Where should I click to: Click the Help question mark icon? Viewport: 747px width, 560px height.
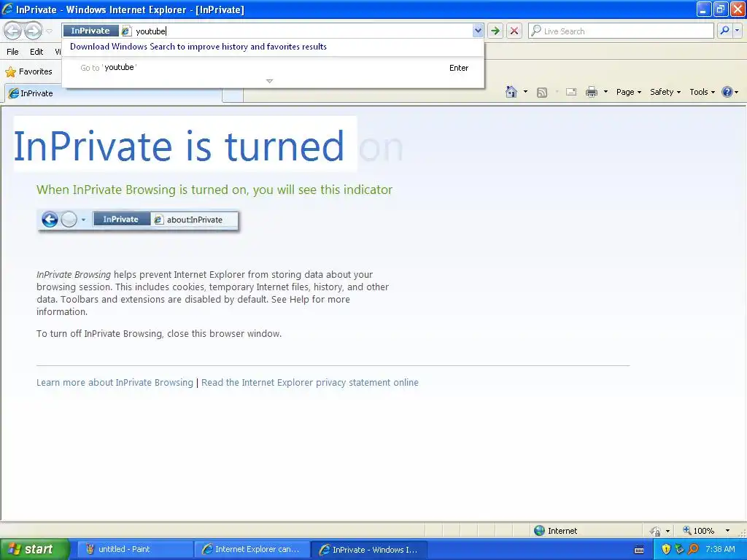(x=727, y=92)
